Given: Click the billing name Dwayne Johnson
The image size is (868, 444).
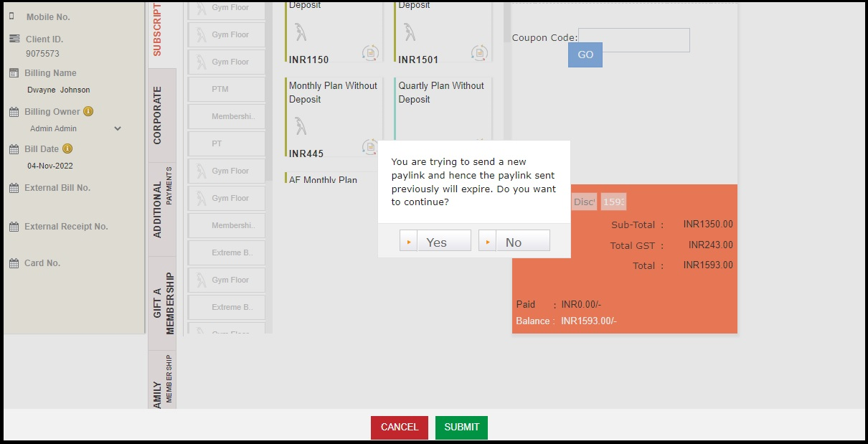Looking at the screenshot, I should coord(59,90).
